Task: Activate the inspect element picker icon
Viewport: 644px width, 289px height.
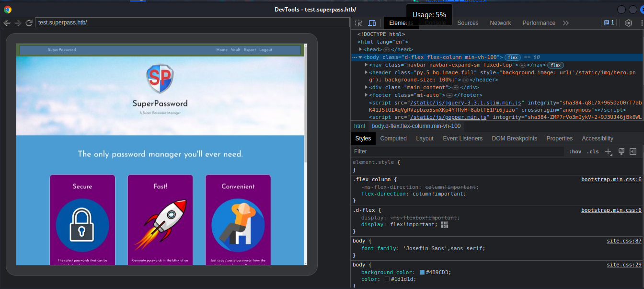Action: tap(358, 23)
